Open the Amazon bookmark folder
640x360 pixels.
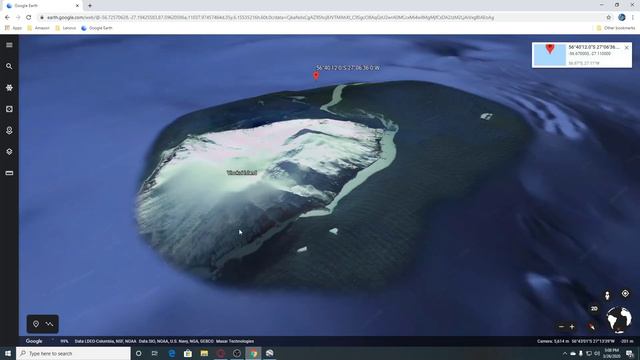pyautogui.click(x=38, y=28)
